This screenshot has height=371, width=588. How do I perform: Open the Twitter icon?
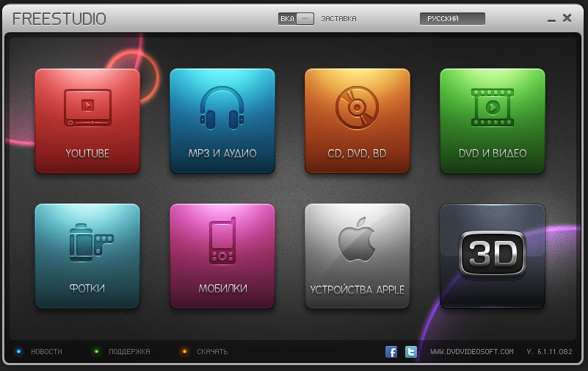tap(411, 352)
